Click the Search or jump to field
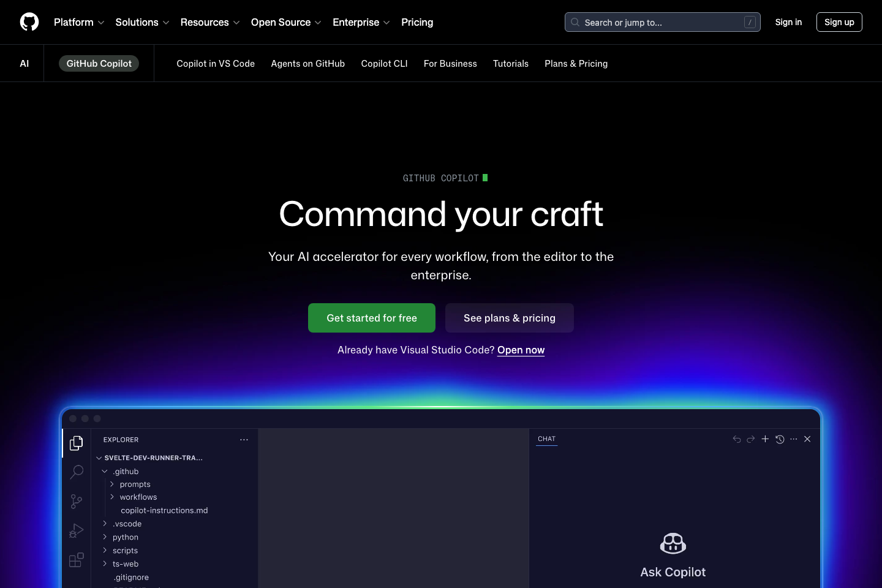Screen dimensions: 882x588 [x=662, y=22]
